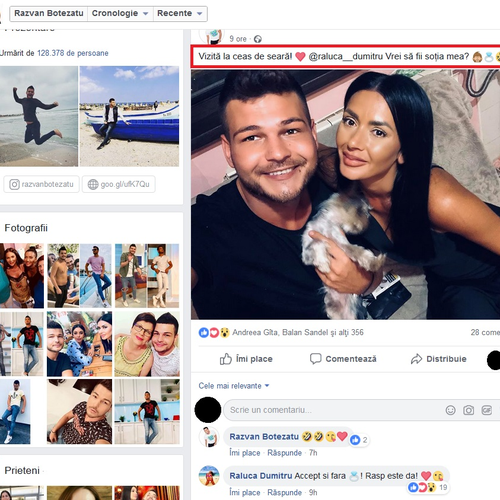View the 2 likes on Razvan's comment
This screenshot has width=500, height=500.
click(359, 440)
